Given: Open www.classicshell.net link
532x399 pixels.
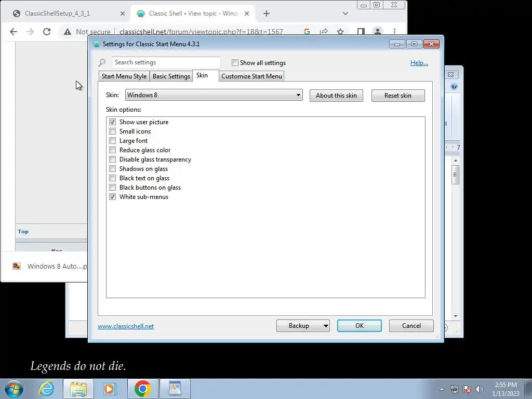Looking at the screenshot, I should pyautogui.click(x=126, y=326).
